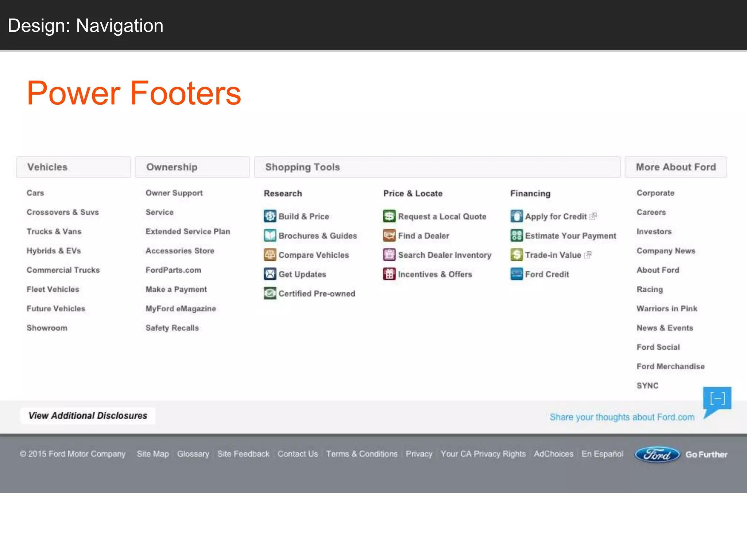Click the Apply for Credit icon
This screenshot has width=747, height=560.
[x=516, y=216]
